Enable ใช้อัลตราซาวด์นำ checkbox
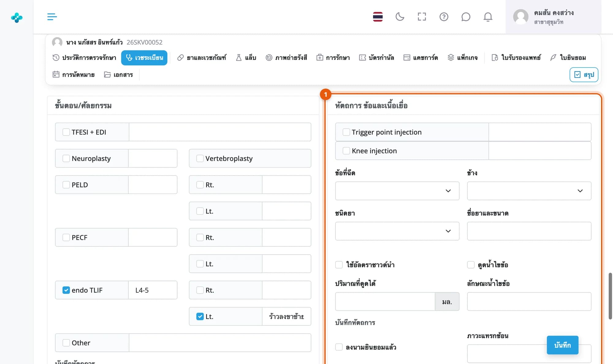Viewport: 613px width, 364px height. (339, 265)
